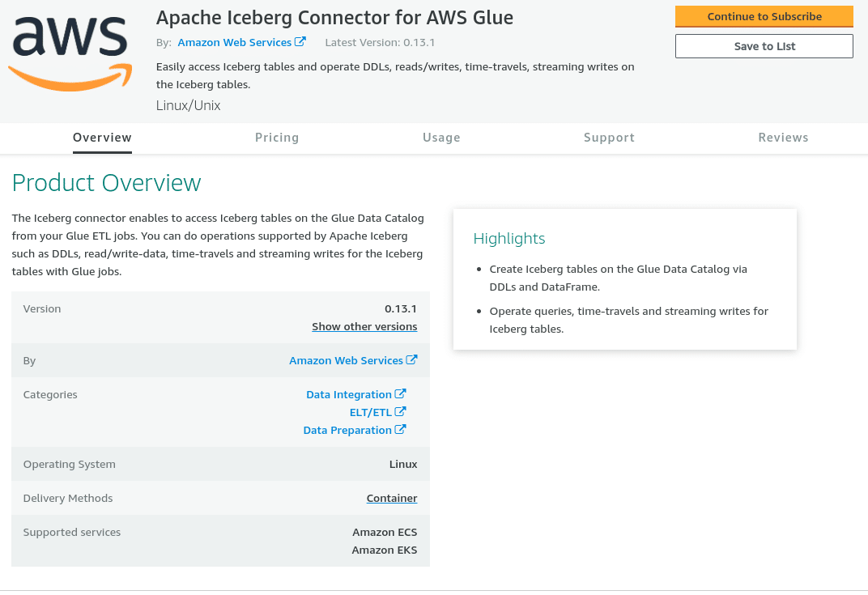This screenshot has height=595, width=868.
Task: Open the Data Preparation category link
Action: [347, 430]
